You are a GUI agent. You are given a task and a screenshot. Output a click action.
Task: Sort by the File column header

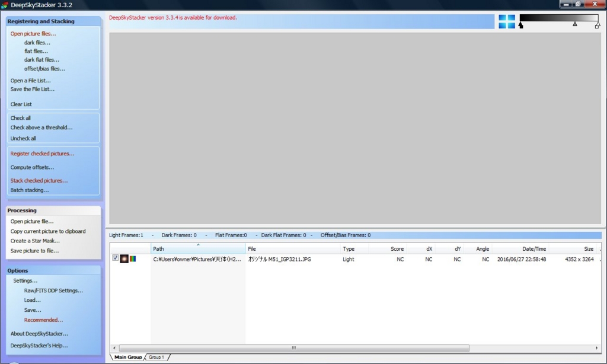coord(293,248)
